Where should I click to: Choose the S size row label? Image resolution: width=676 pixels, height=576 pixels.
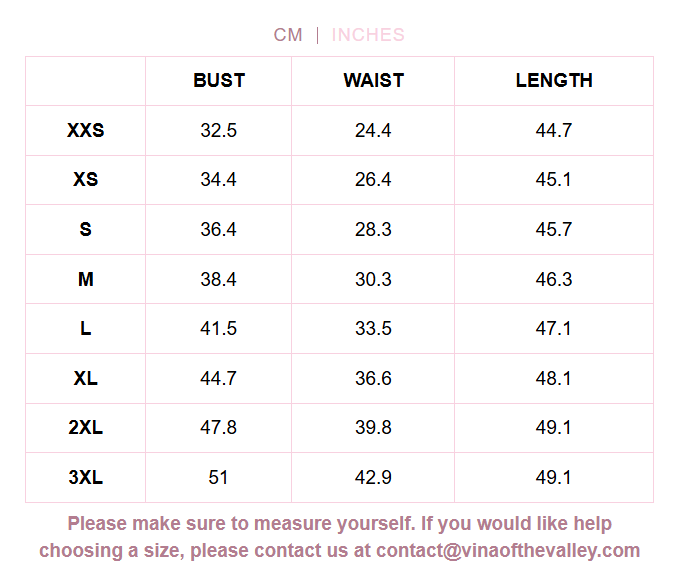[86, 229]
